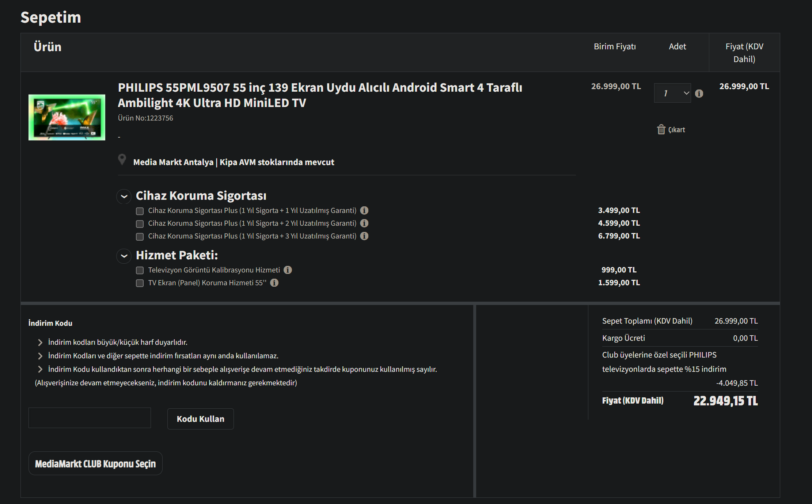
Task: Click the trash icon next to Çıkart
Action: (661, 130)
